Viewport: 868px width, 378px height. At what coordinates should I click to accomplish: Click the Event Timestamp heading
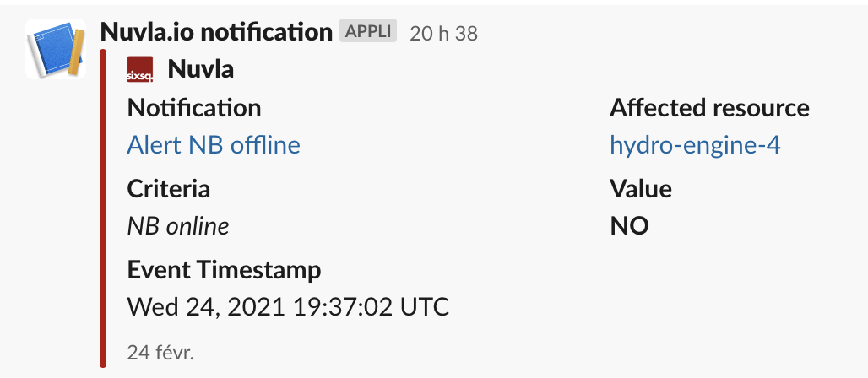pos(225,271)
